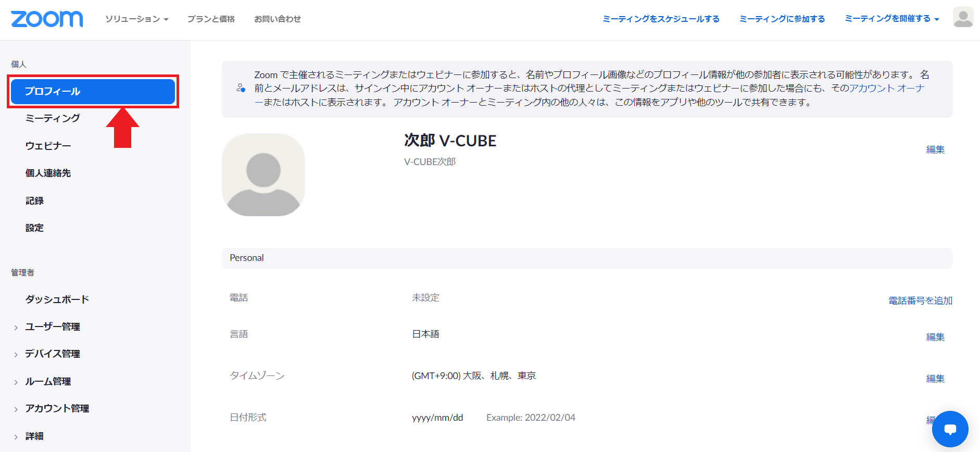Click the アカウント オーナー link in notice
980x452 pixels.
click(887, 89)
